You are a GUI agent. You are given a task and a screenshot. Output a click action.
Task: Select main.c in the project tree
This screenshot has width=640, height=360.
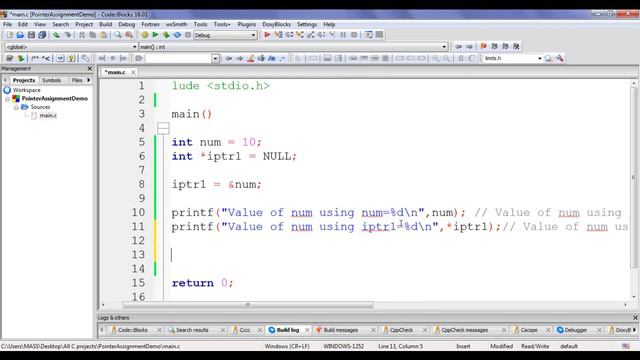pyautogui.click(x=48, y=116)
